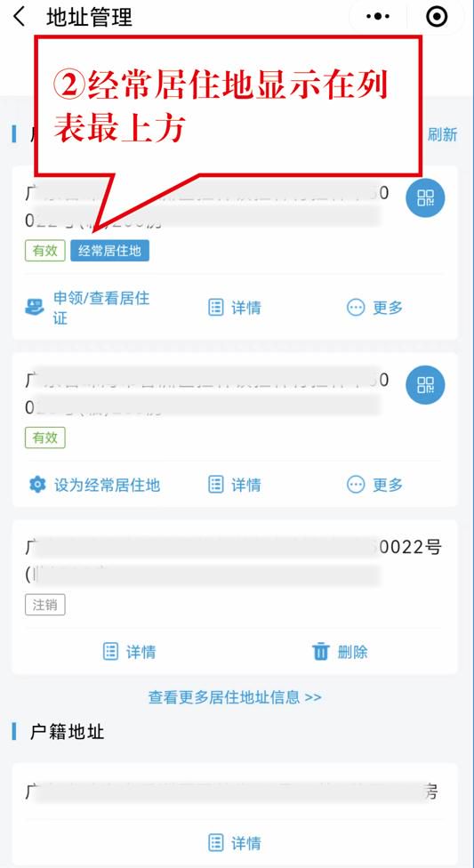Screen dimensions: 474x868
Task: Expand 查看更多居住地址信息 link
Action: [235, 696]
